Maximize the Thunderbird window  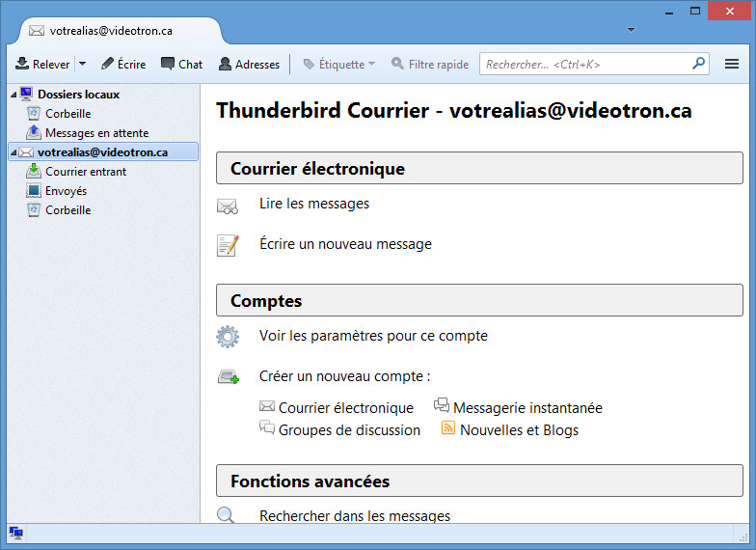click(x=695, y=12)
